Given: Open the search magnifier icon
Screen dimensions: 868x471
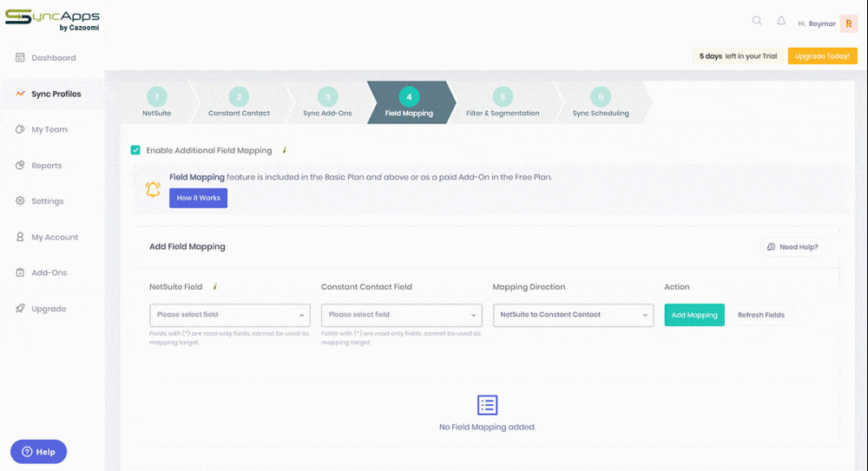Looking at the screenshot, I should [757, 21].
